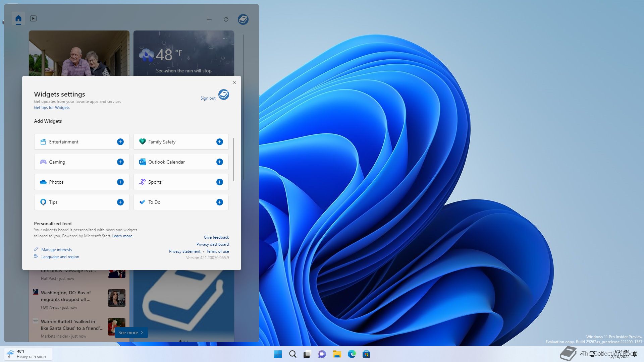Open the taskbar weather widget button
Viewport: 644px width, 362px height.
point(28,354)
